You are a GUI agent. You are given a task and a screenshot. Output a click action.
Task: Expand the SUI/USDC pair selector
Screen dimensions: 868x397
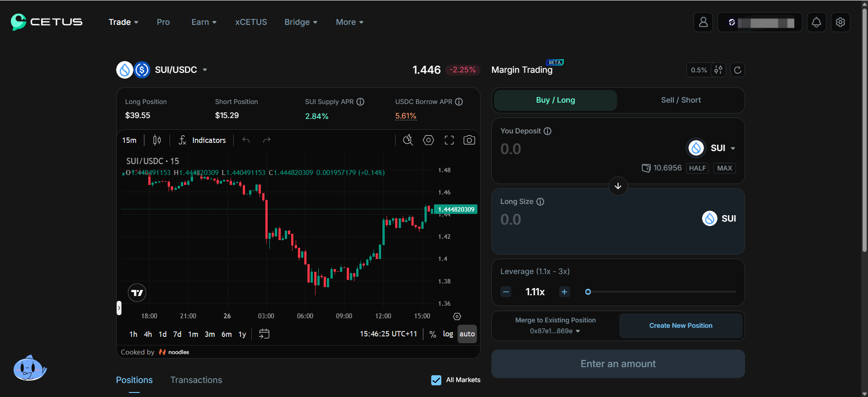pos(205,70)
